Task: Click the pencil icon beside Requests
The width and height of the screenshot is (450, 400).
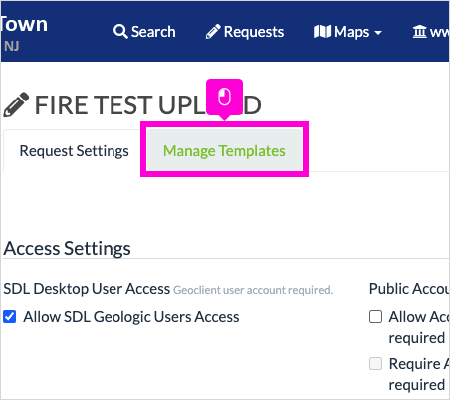Action: (x=213, y=32)
